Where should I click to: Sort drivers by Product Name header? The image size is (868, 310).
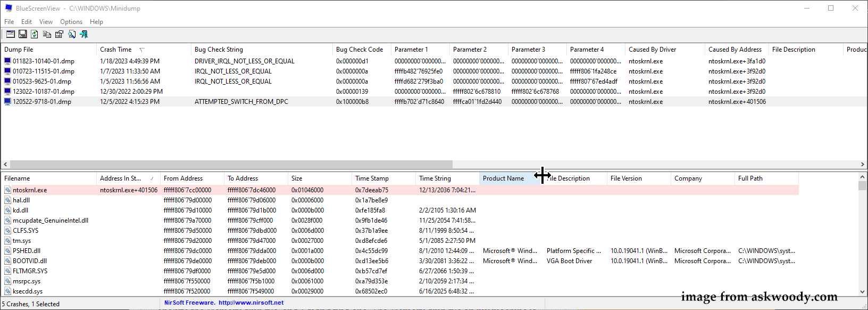pyautogui.click(x=511, y=178)
